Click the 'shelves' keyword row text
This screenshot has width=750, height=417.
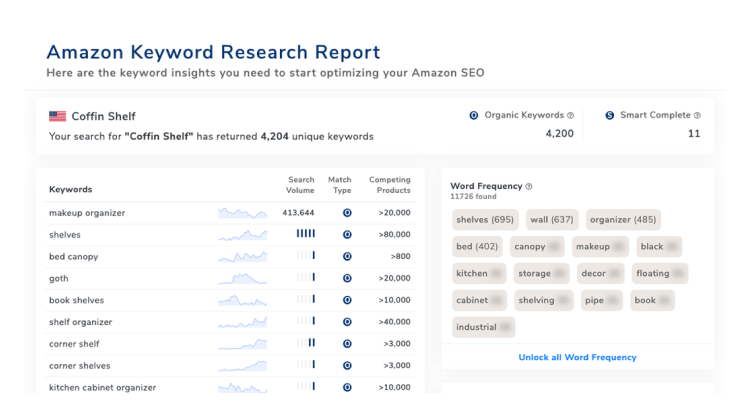pos(65,235)
